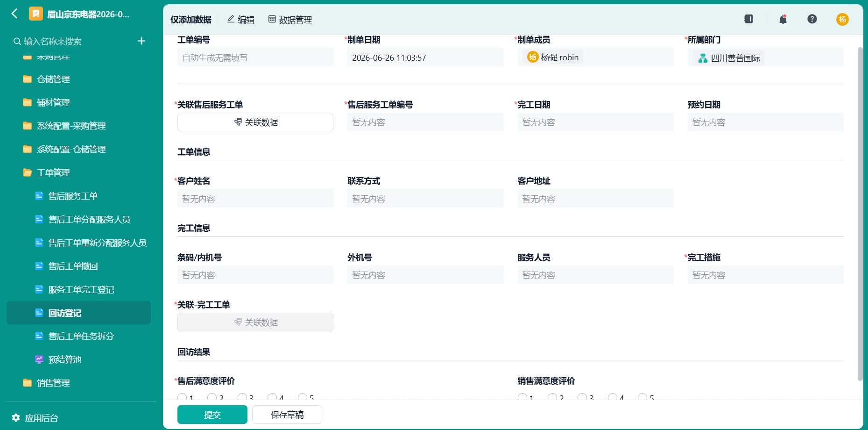The image size is (868, 430).
Task: Open the notebook icon in header
Action: click(x=748, y=19)
